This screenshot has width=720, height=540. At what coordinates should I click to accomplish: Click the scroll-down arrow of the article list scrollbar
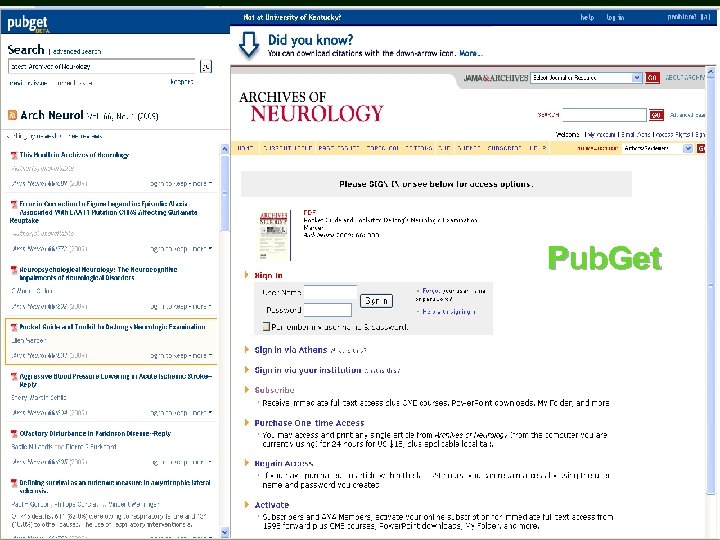225,533
